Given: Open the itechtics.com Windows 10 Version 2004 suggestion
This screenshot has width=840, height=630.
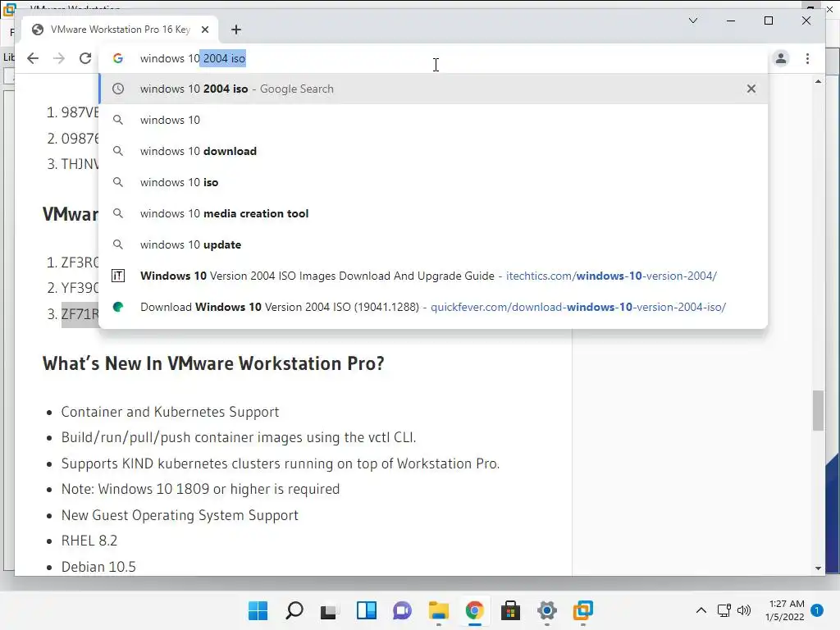Looking at the screenshot, I should click(x=433, y=276).
